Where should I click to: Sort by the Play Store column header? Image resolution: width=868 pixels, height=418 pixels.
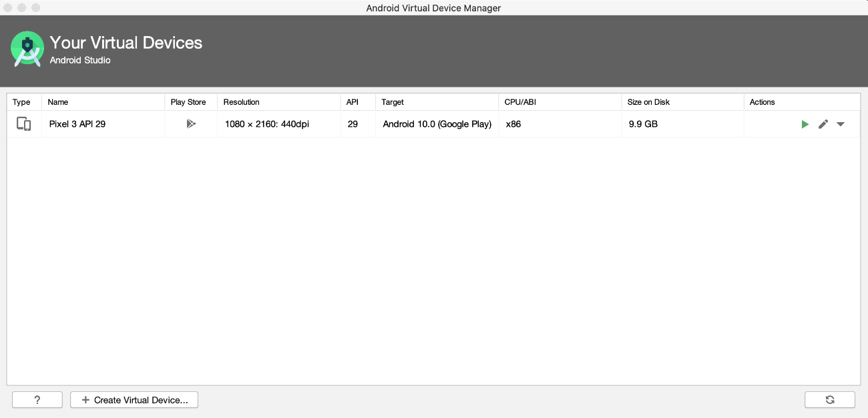click(191, 102)
